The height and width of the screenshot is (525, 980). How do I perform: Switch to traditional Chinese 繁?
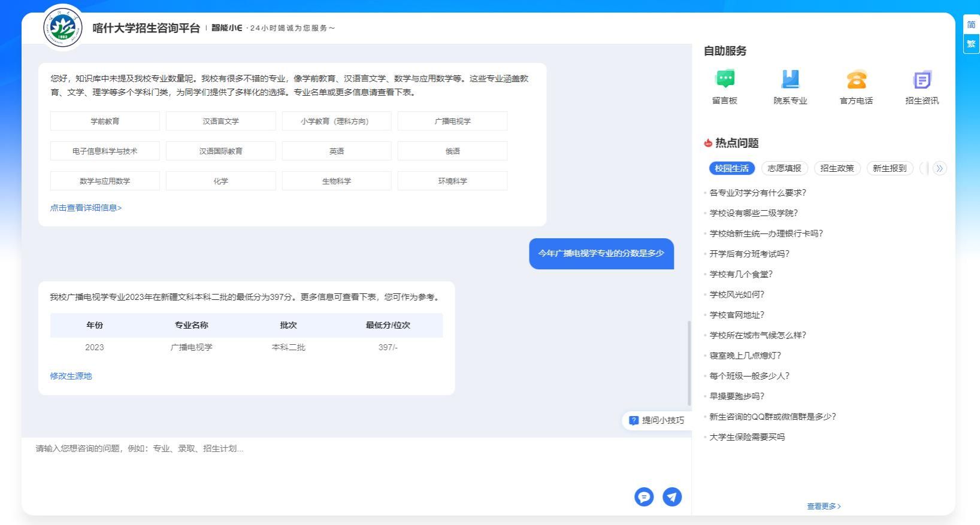click(x=971, y=44)
